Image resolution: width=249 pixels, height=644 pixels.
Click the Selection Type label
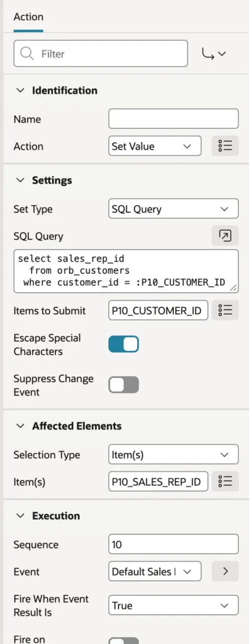47,455
